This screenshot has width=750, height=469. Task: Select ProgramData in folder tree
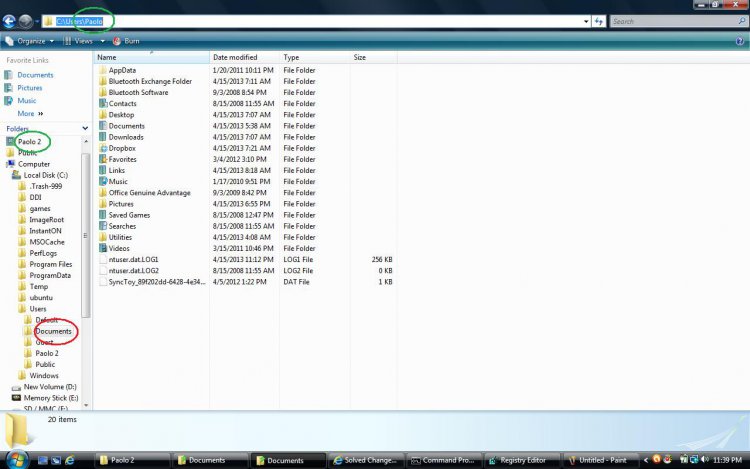pyautogui.click(x=50, y=276)
